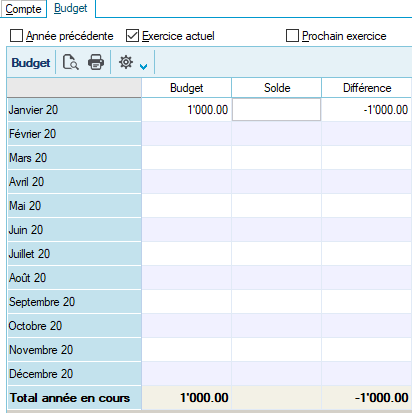Open the gear settings icon
Image resolution: width=412 pixels, height=413 pixels.
tap(126, 62)
